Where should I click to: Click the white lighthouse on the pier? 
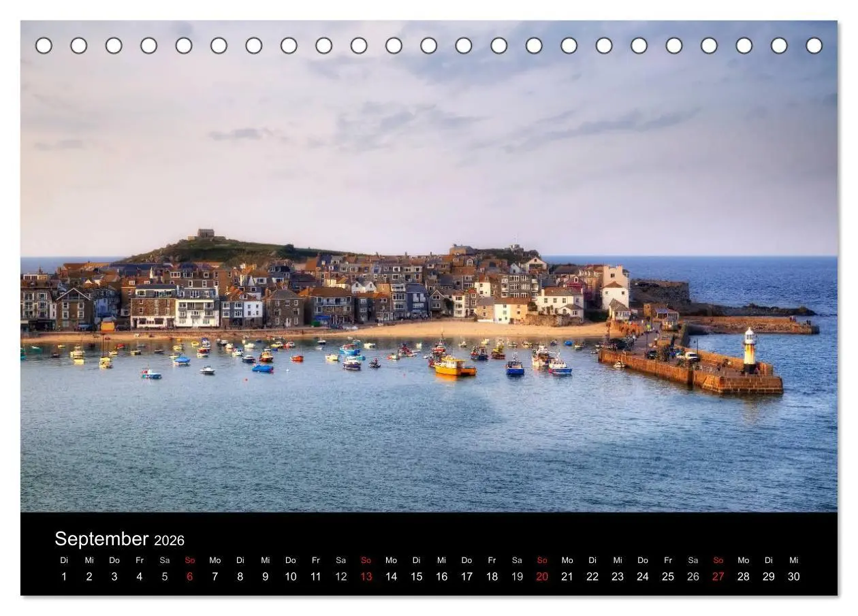(749, 350)
